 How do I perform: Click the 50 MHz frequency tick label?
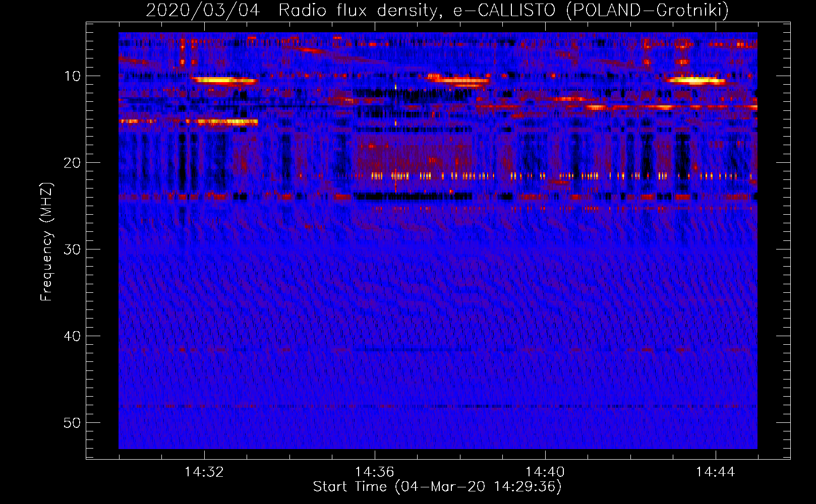[72, 423]
